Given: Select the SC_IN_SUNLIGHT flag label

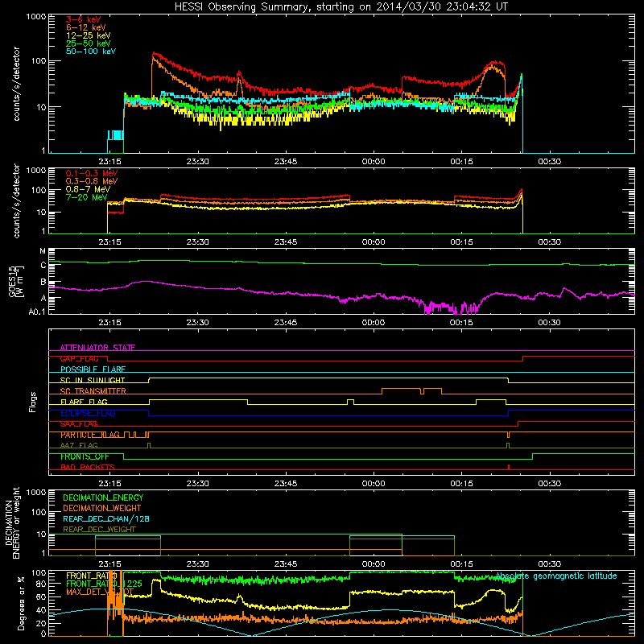Looking at the screenshot, I should point(93,380).
